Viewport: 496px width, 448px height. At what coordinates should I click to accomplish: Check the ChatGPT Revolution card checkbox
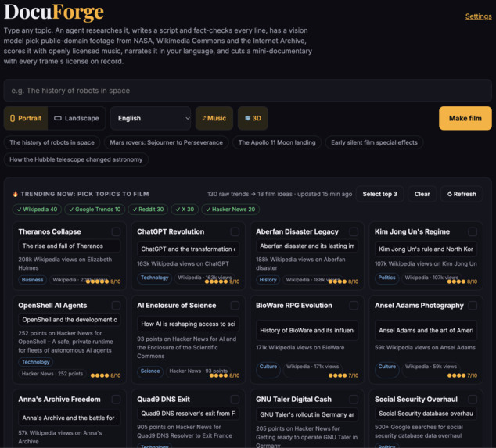coord(235,231)
